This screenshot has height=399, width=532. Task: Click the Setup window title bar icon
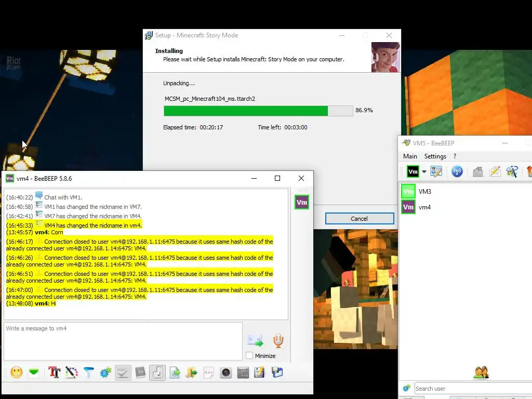149,35
